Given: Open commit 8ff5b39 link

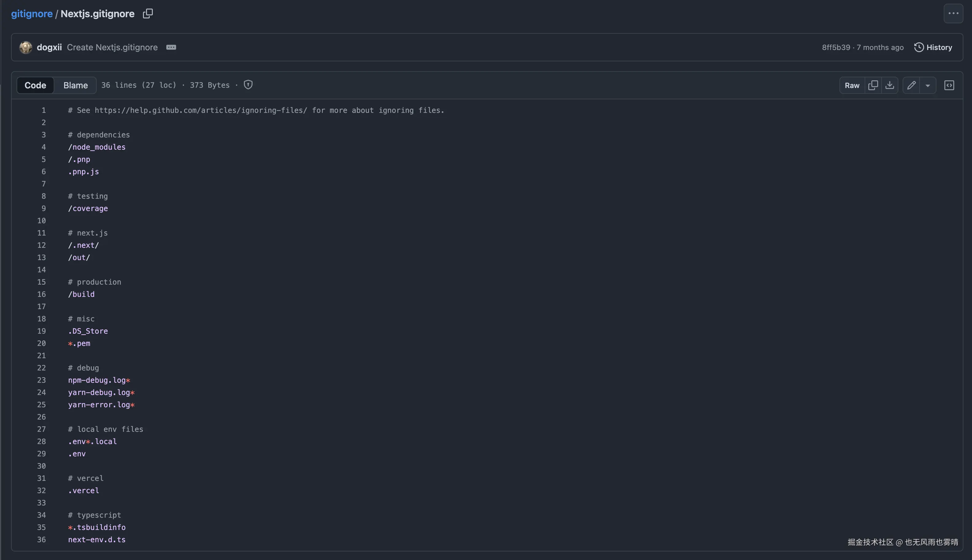Looking at the screenshot, I should tap(836, 47).
